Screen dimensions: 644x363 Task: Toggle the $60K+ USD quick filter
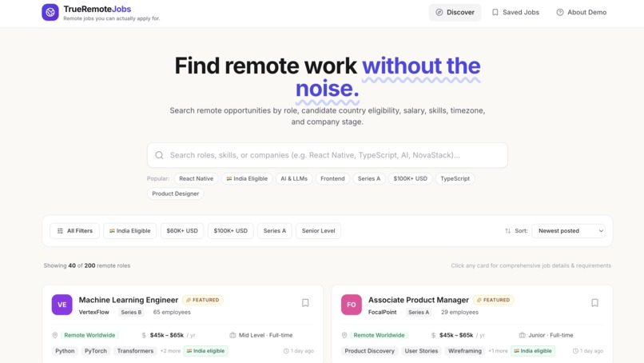(182, 230)
